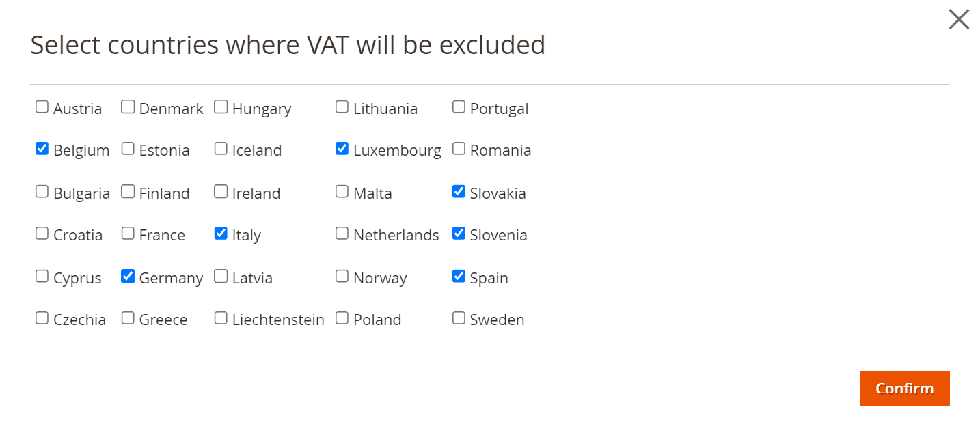This screenshot has width=980, height=422.
Task: Uncheck the Belgium checkbox
Action: pyautogui.click(x=42, y=149)
